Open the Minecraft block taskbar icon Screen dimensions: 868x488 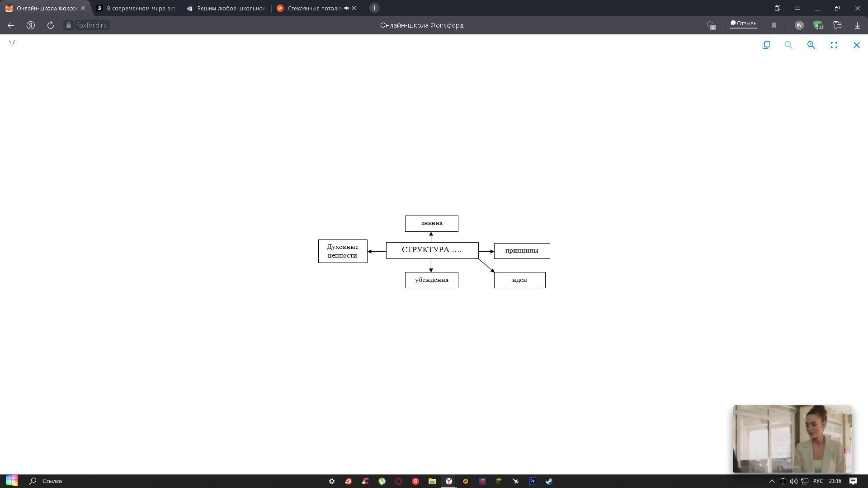(x=499, y=481)
